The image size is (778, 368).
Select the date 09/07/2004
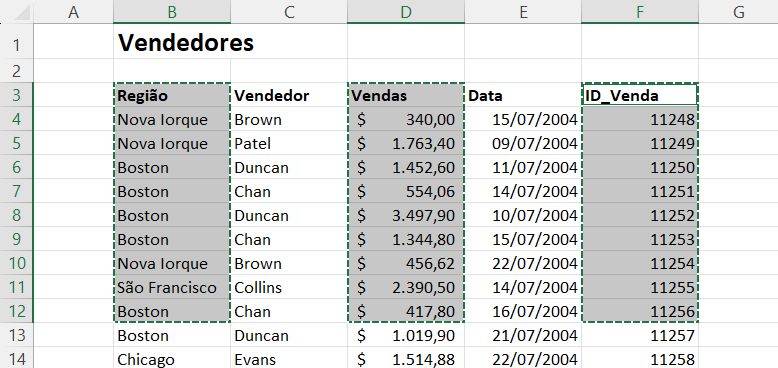click(523, 143)
